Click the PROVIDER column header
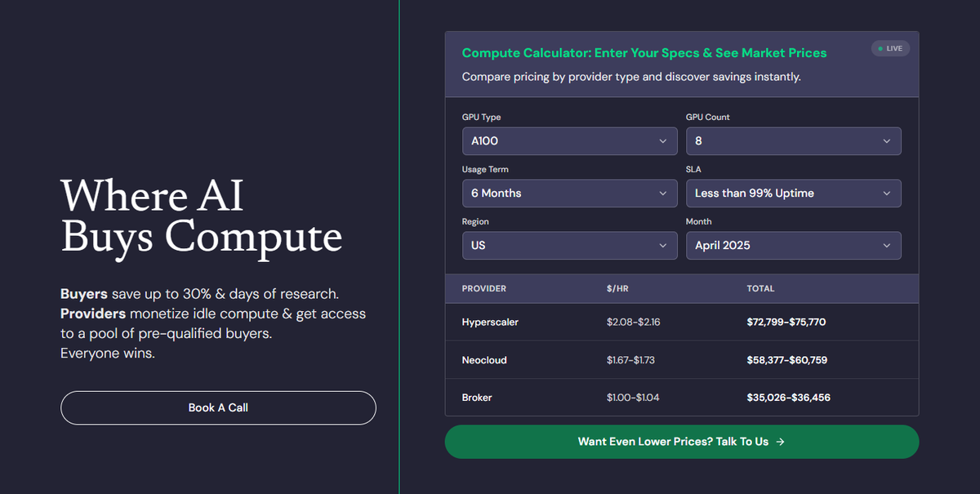980x494 pixels. 484,288
